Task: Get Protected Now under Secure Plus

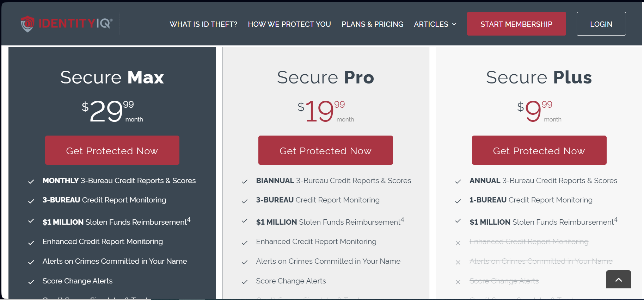Action: 539,150
